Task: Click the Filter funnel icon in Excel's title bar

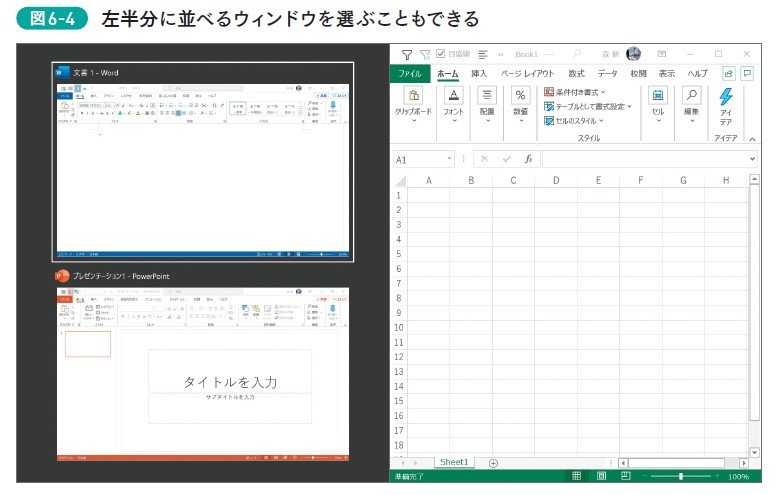Action: 407,55
